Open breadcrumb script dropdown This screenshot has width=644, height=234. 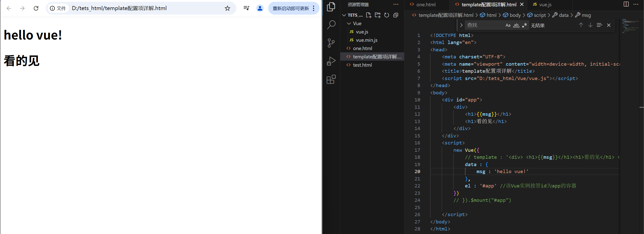537,15
